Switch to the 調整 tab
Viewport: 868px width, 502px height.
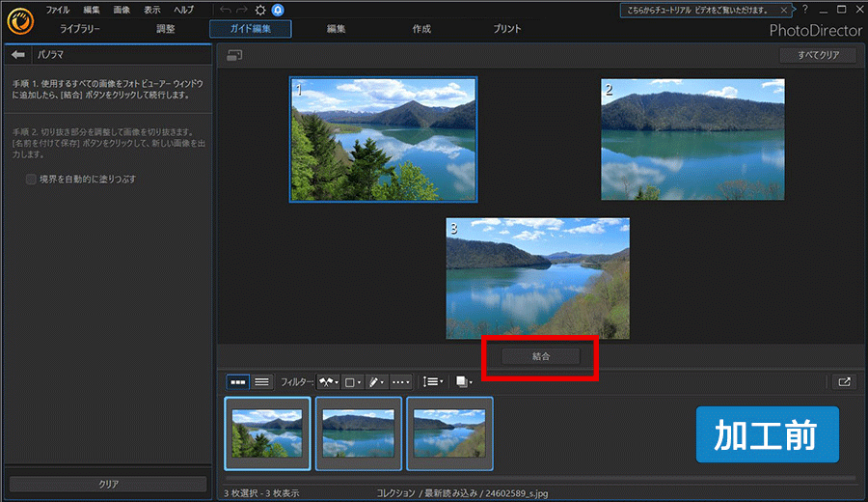pyautogui.click(x=166, y=29)
